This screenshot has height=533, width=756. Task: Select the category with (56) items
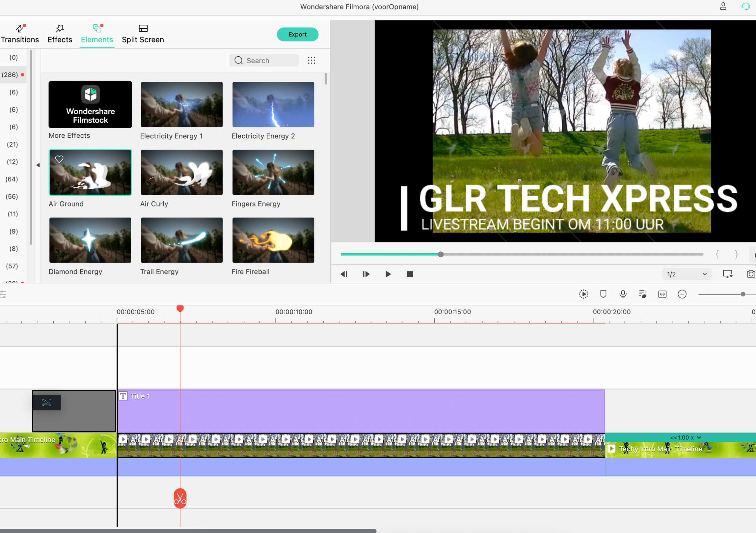click(12, 197)
